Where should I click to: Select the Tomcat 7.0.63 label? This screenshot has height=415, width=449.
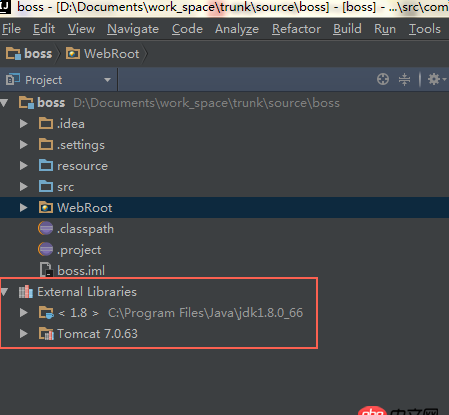pos(97,334)
